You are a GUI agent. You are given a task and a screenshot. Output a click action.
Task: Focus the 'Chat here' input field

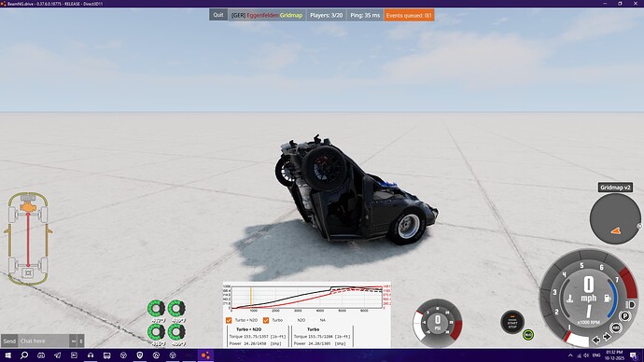pos(44,341)
